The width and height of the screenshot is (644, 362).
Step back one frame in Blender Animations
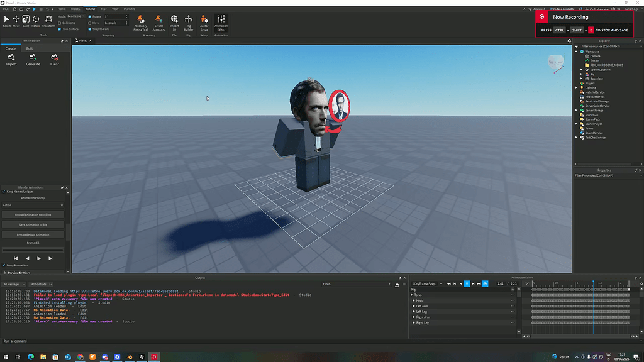[27, 258]
